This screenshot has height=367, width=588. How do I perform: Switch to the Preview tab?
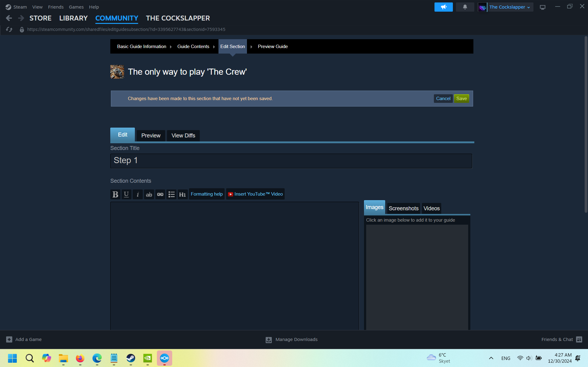151,136
